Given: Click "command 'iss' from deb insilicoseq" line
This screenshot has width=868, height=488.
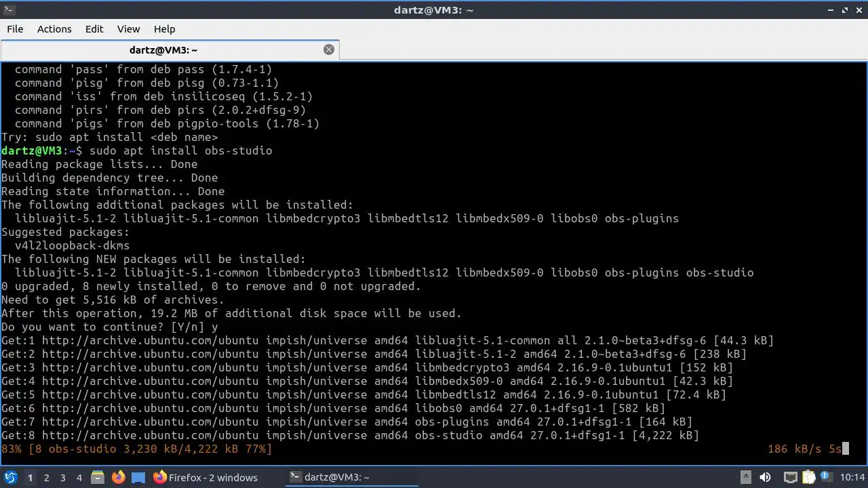Looking at the screenshot, I should pos(163,96).
